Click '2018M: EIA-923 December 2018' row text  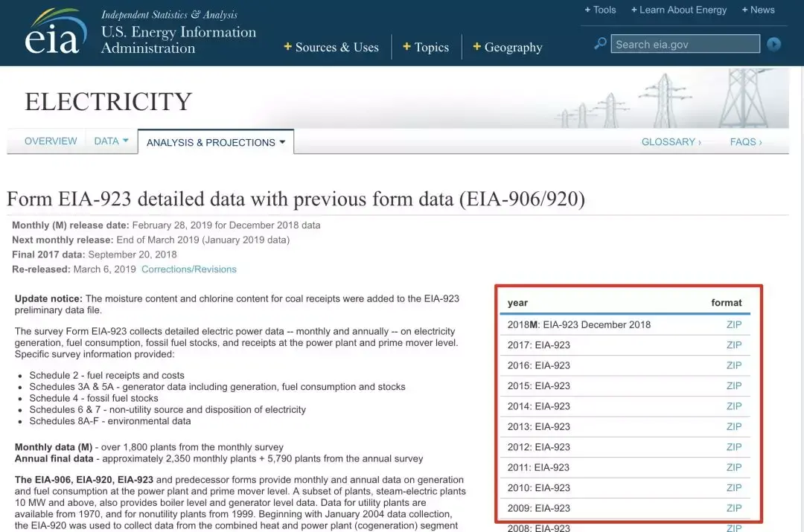coord(579,324)
